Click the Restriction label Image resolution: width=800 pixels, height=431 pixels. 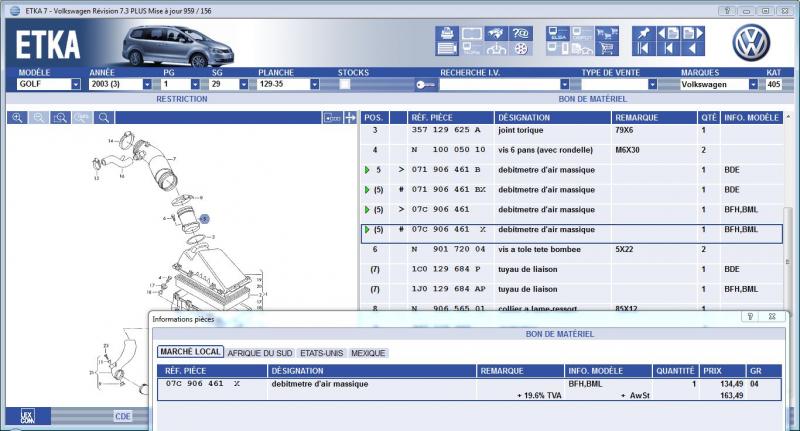click(182, 99)
